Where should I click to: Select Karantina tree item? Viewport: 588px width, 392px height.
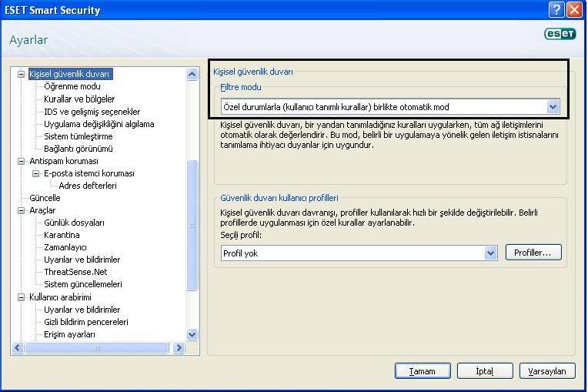(62, 235)
